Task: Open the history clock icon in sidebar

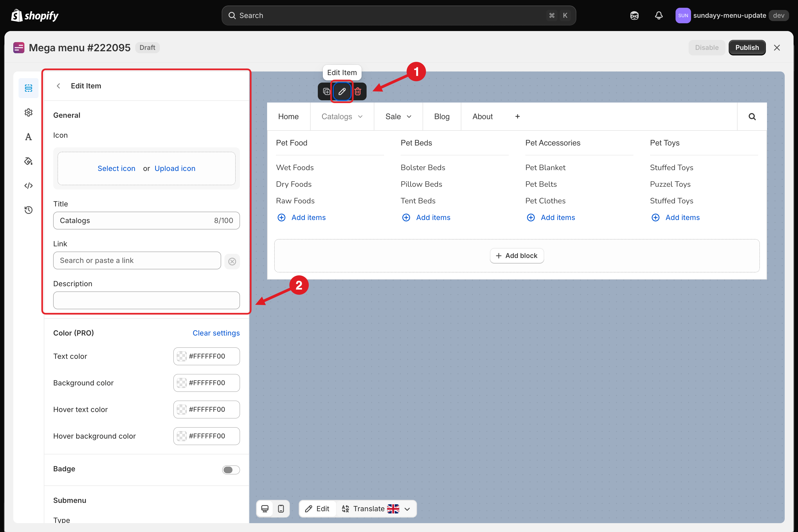Action: click(x=29, y=210)
